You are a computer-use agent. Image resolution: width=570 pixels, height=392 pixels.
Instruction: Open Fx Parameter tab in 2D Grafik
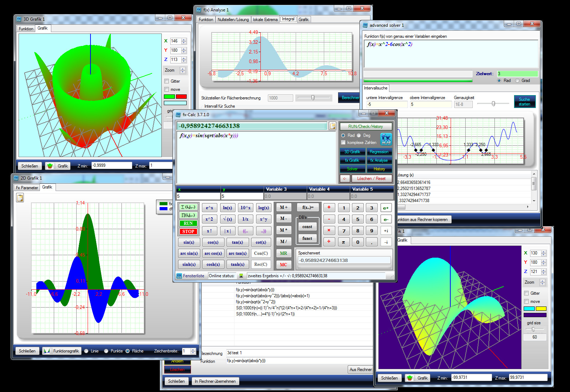pos(27,188)
